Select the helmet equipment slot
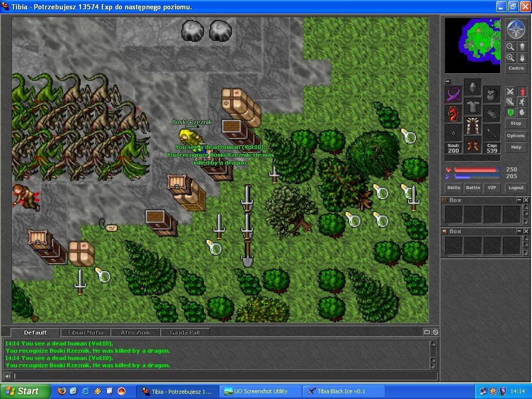Image resolution: width=532 pixels, height=399 pixels. [472, 87]
